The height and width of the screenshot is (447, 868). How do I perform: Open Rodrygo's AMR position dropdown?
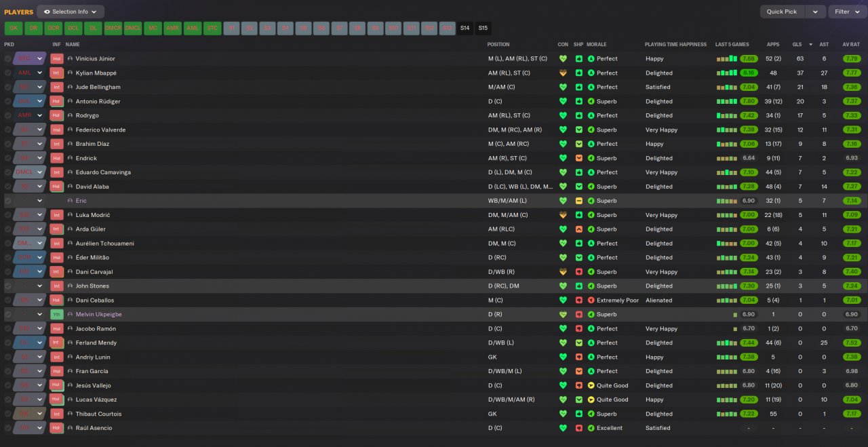(x=30, y=115)
